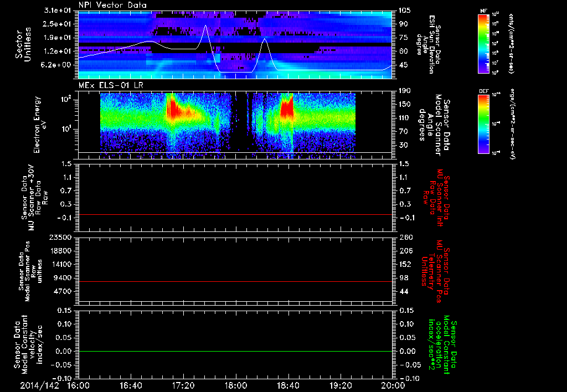Click the 10¹ electron energy tick label
This screenshot has width=567, height=392.
(66, 129)
